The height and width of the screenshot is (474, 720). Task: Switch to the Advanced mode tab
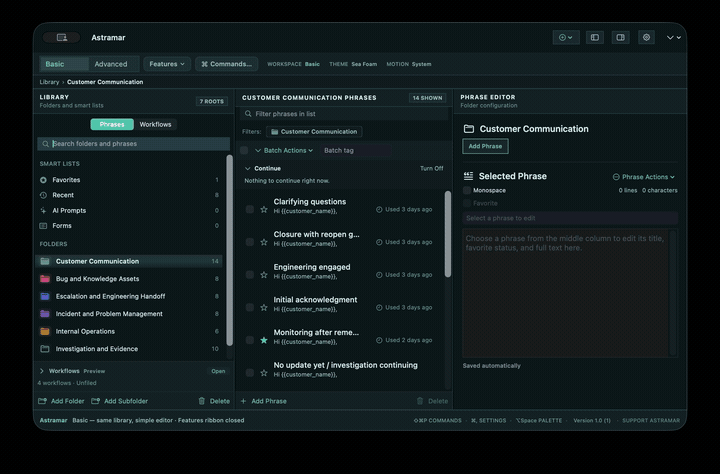tap(111, 64)
